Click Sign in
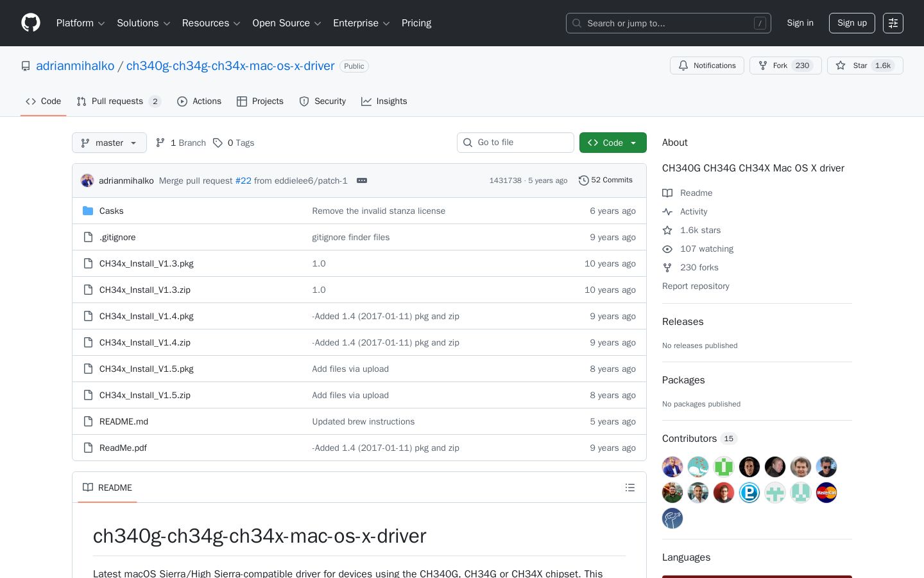Viewport: 924px width, 578px height. [x=800, y=23]
